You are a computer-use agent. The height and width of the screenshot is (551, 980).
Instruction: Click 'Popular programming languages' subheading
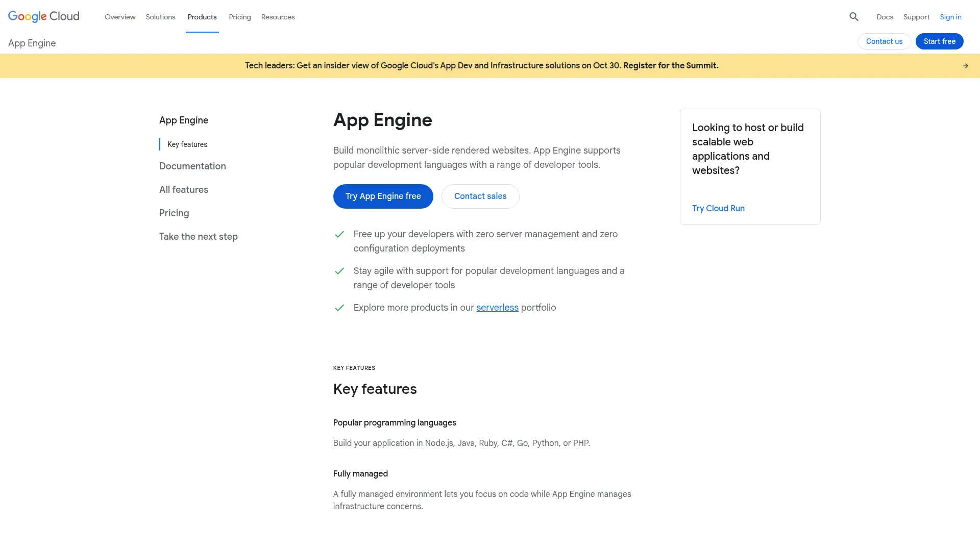395,423
